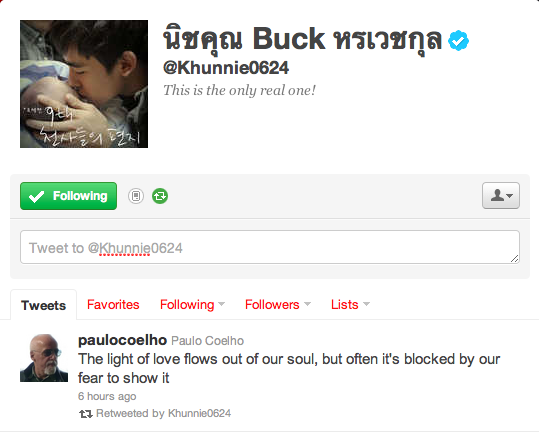Click the Retweeted by Khunnie0624 link
The width and height of the screenshot is (539, 432).
pyautogui.click(x=163, y=413)
